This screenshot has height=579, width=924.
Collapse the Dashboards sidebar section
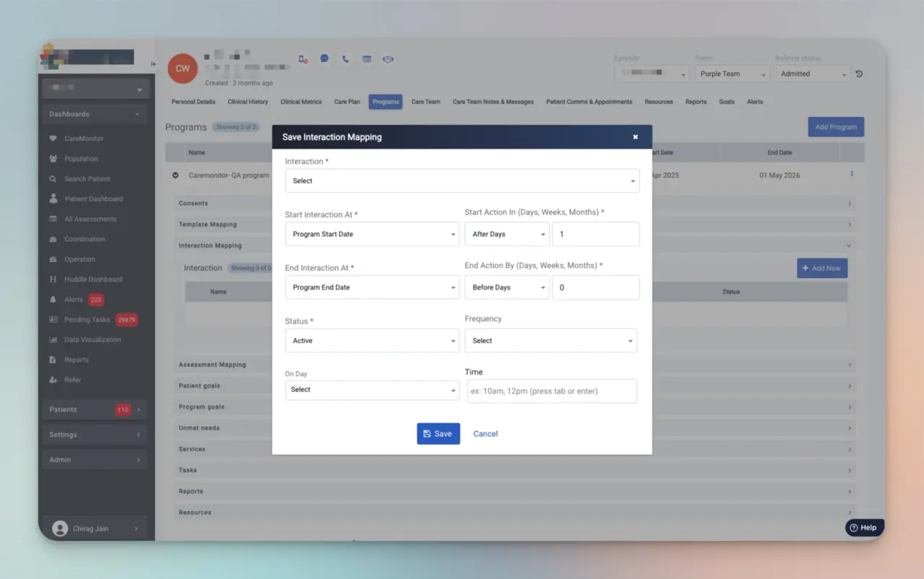95,114
